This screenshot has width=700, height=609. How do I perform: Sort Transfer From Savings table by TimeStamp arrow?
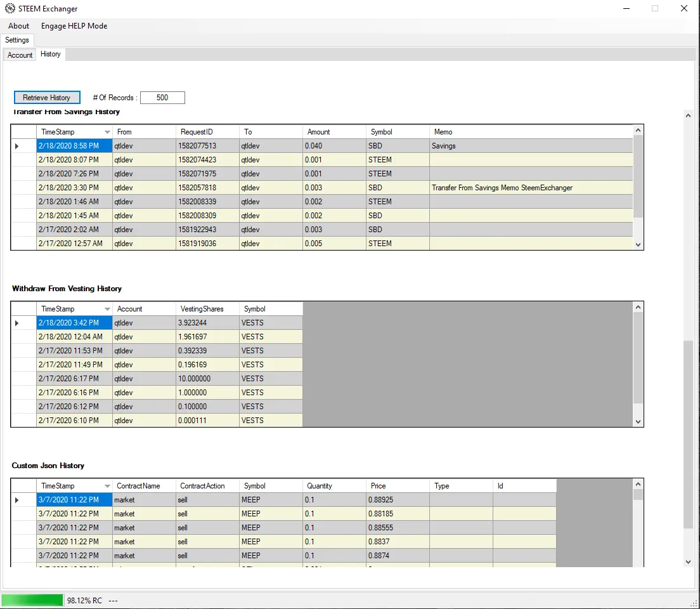(x=107, y=132)
